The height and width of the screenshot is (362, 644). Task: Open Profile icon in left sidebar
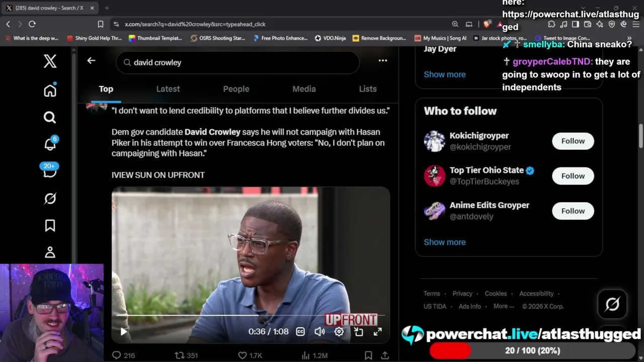(x=50, y=252)
